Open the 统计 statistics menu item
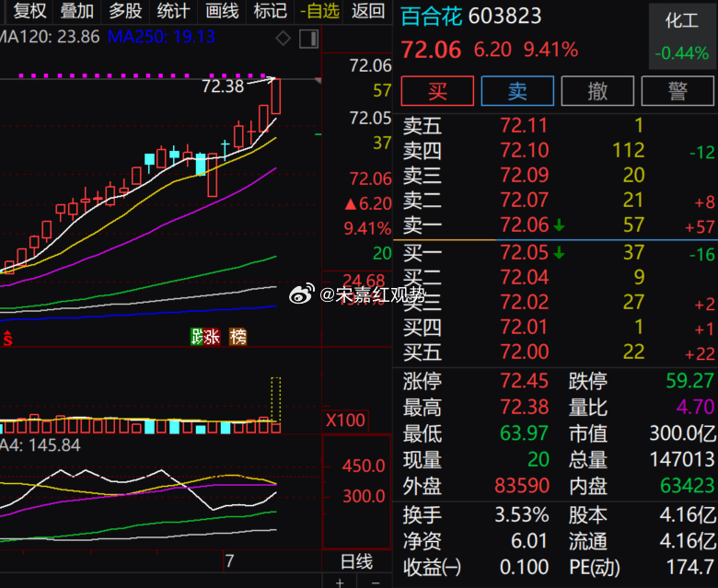The height and width of the screenshot is (588, 718). (x=174, y=10)
